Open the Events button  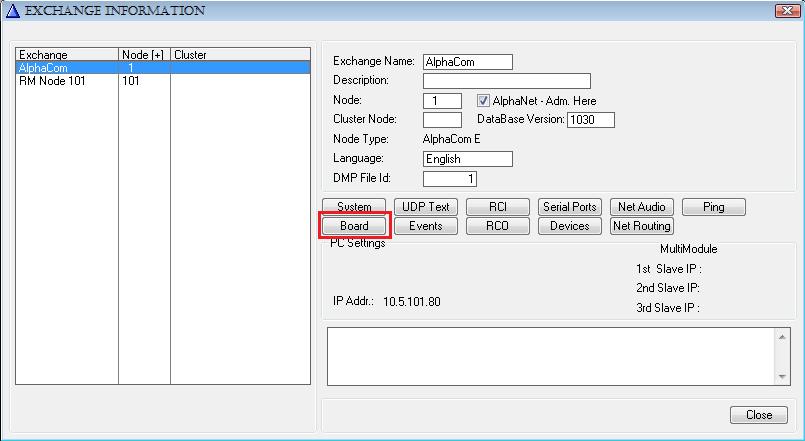pos(426,225)
